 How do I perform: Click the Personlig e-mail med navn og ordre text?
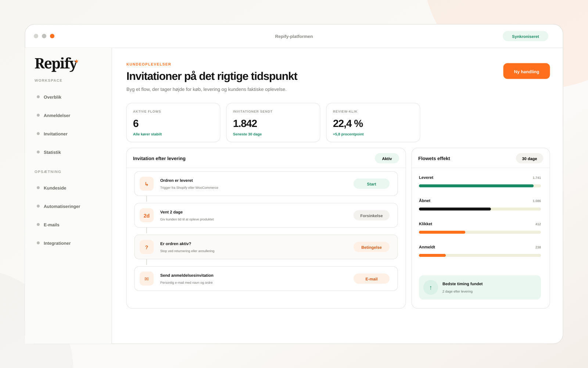pos(186,283)
